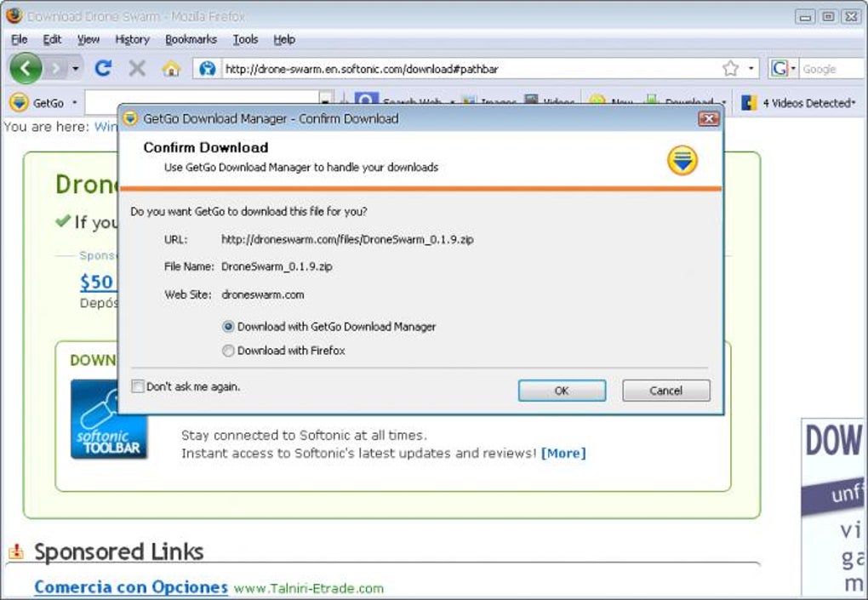868x600 pixels.
Task: Open the Edit menu
Action: (52, 39)
